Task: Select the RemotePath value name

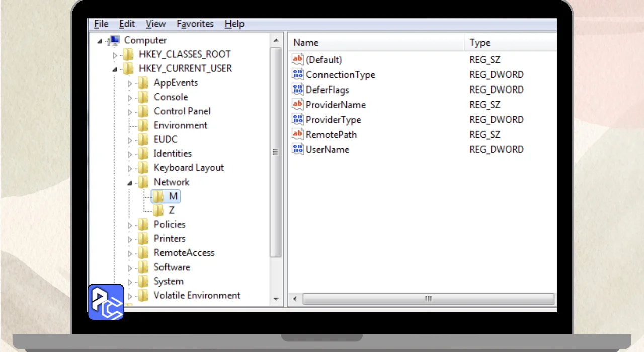Action: 332,134
